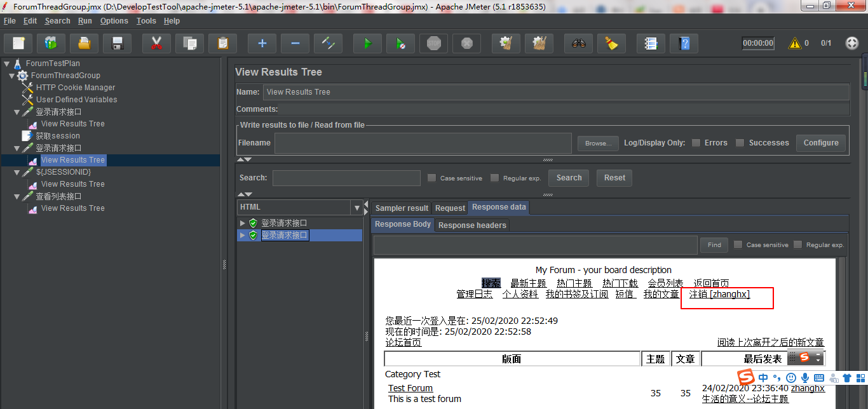Collapse the ForumThreadGroup tree node
The height and width of the screenshot is (409, 868).
(11, 76)
